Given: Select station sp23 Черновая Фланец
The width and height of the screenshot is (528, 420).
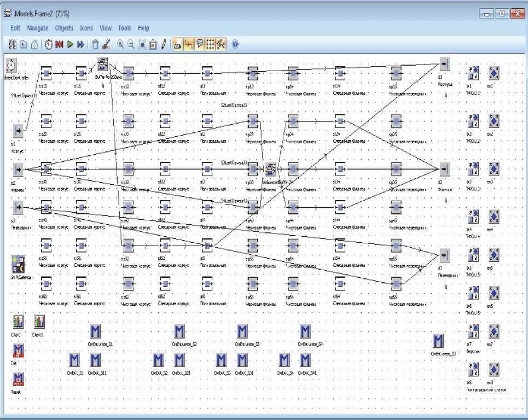Looking at the screenshot, I should (x=253, y=121).
